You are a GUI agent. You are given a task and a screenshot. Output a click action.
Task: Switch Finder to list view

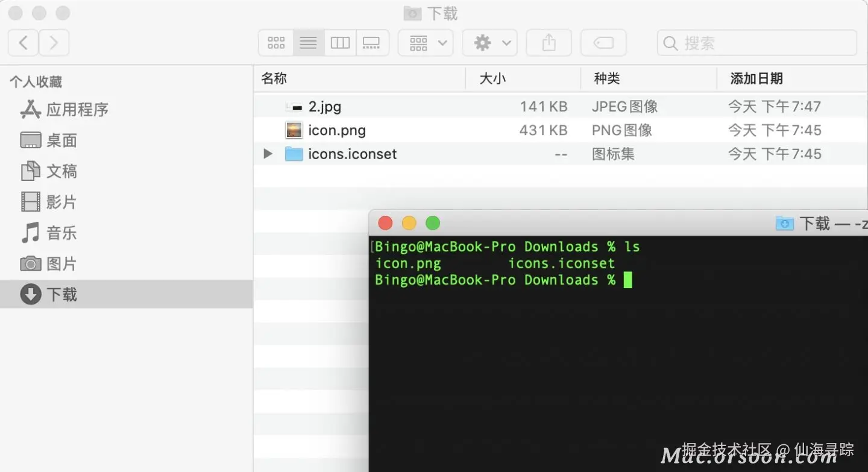(309, 43)
